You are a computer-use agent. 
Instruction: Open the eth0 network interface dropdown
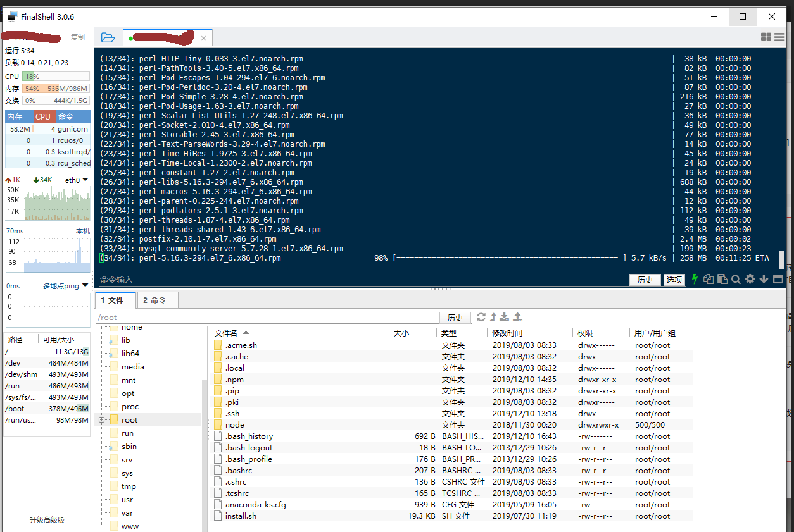tap(77, 180)
